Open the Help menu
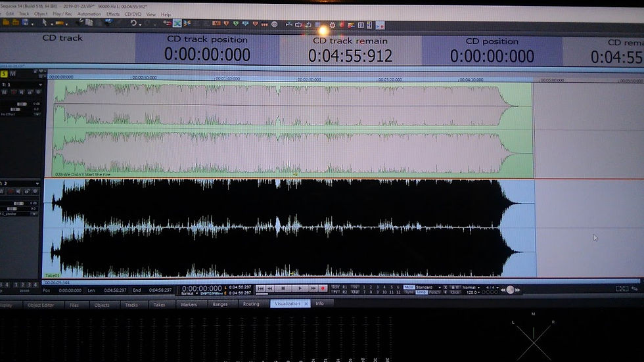Screen dimensions: 644x362 [166, 14]
